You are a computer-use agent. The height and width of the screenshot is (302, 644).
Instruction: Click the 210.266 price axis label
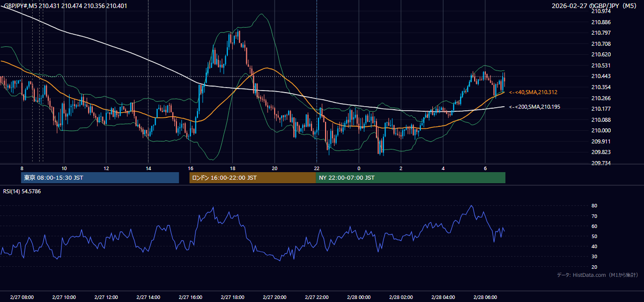pos(601,98)
